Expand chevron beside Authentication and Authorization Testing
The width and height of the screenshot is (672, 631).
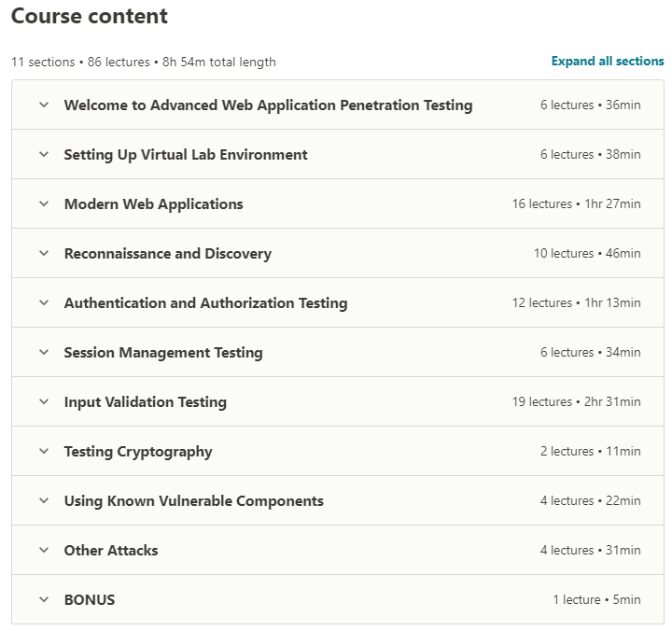click(44, 303)
